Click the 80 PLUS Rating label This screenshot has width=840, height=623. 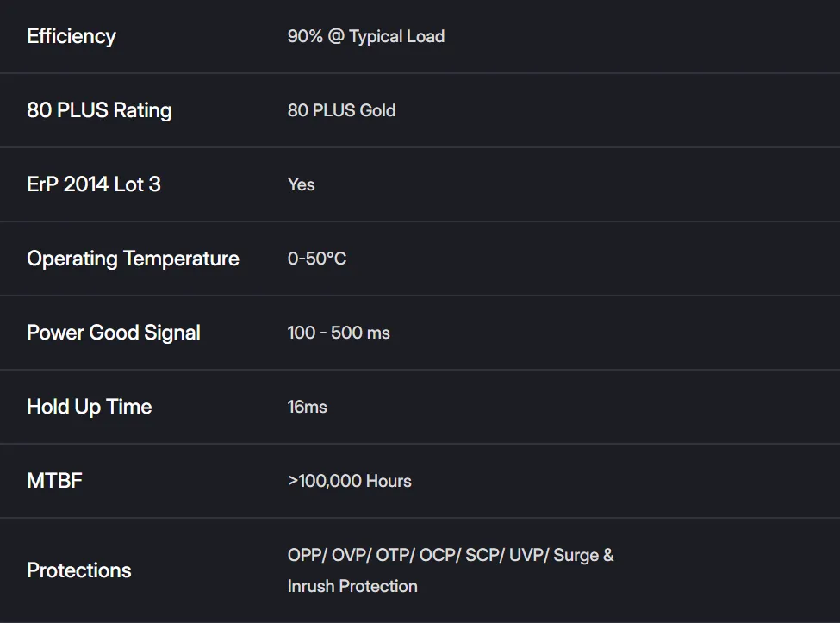99,110
